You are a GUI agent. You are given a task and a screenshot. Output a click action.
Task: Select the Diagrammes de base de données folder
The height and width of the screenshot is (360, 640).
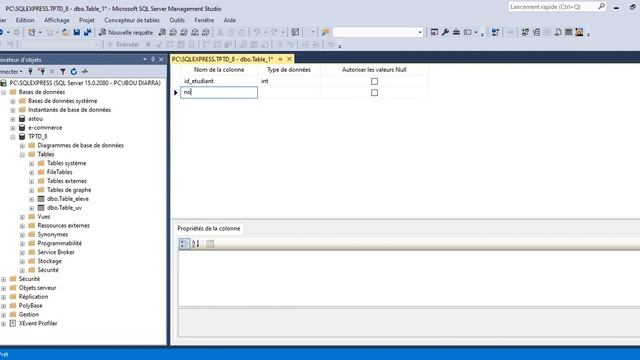tap(80, 145)
